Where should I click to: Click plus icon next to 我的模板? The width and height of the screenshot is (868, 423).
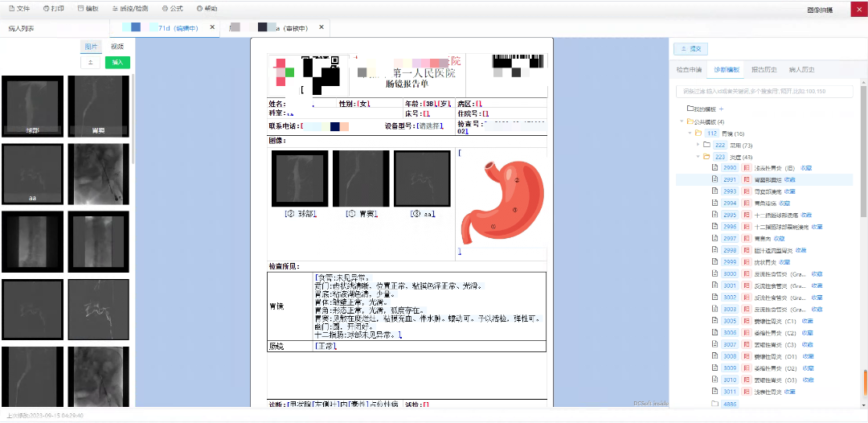tap(721, 109)
